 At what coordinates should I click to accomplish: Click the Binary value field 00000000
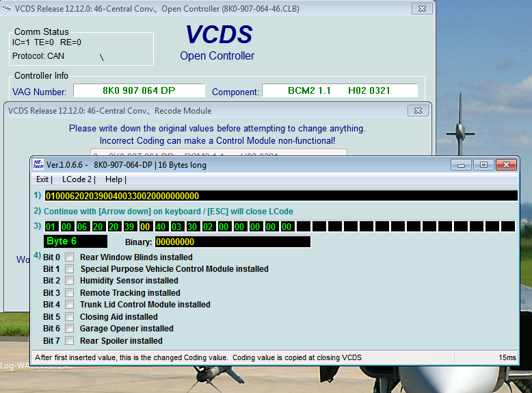coord(232,242)
